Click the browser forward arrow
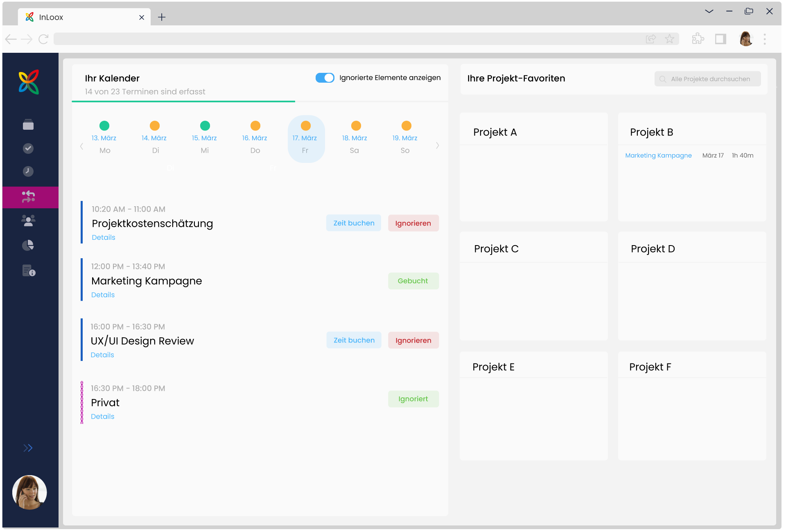The image size is (786, 532). pos(27,39)
